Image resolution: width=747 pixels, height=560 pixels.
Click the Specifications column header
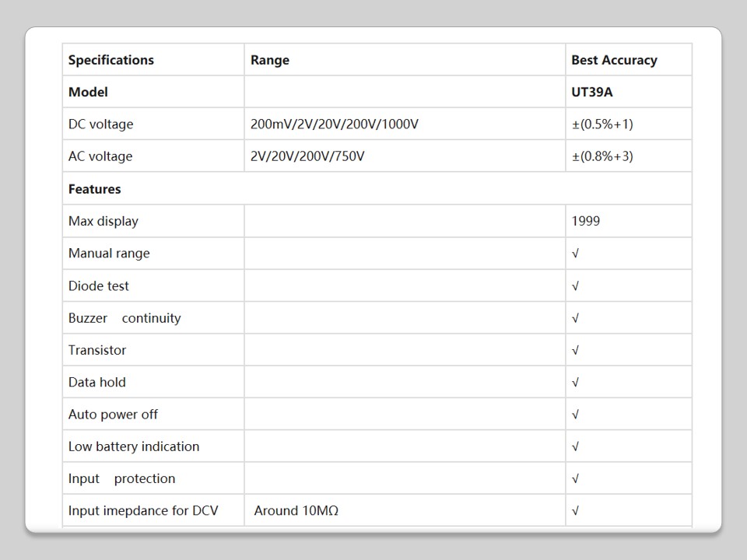pos(111,60)
